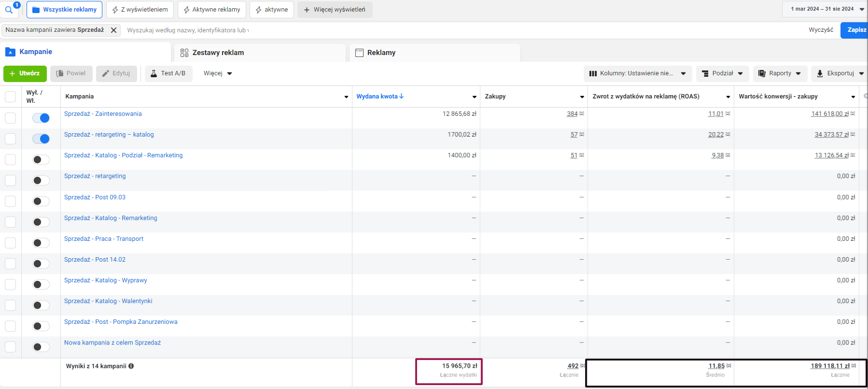Open ROAS column header dropdown arrow
The image size is (868, 389).
tap(728, 97)
